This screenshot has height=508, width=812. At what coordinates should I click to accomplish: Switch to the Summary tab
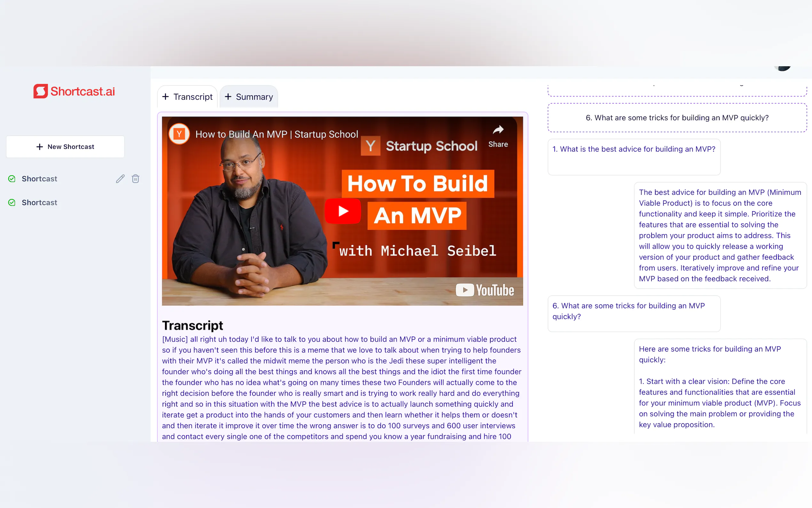coord(249,97)
